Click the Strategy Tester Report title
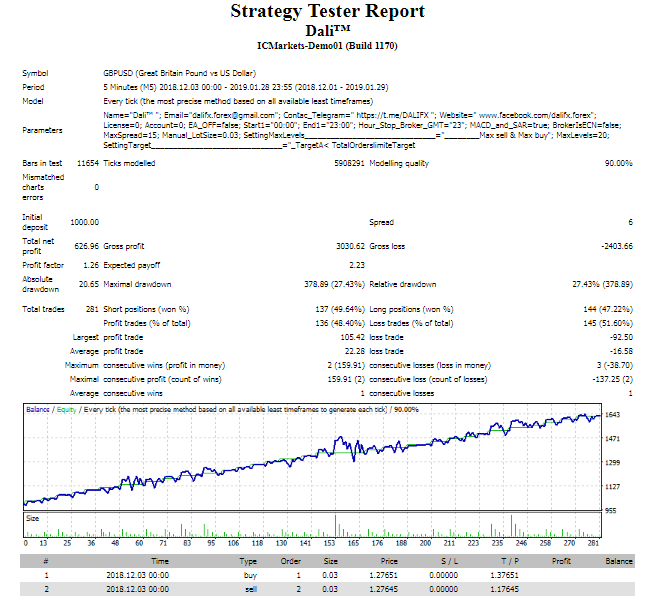Viewport: 655px width, 599px height. tap(327, 12)
